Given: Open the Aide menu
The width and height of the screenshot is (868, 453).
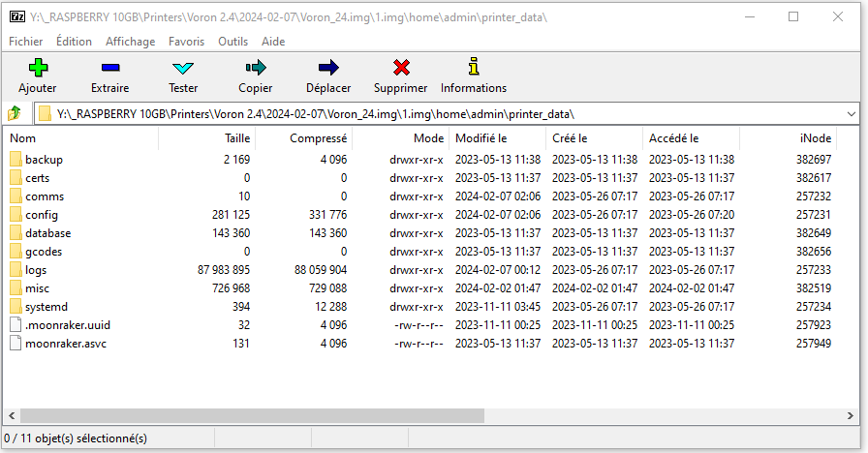Looking at the screenshot, I should point(273,42).
